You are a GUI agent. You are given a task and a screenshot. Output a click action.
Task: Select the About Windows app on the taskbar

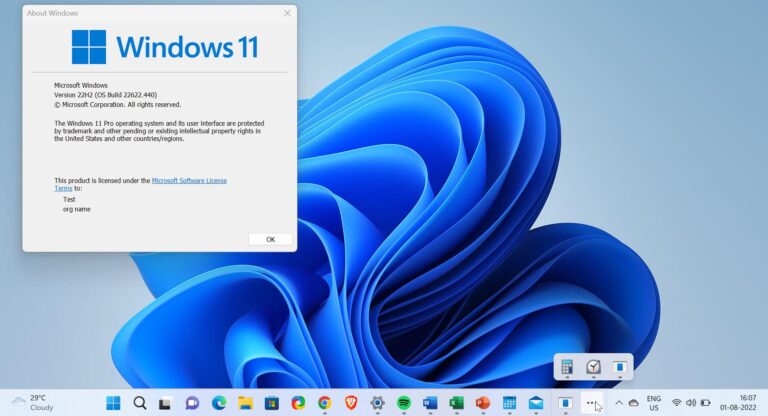565,403
